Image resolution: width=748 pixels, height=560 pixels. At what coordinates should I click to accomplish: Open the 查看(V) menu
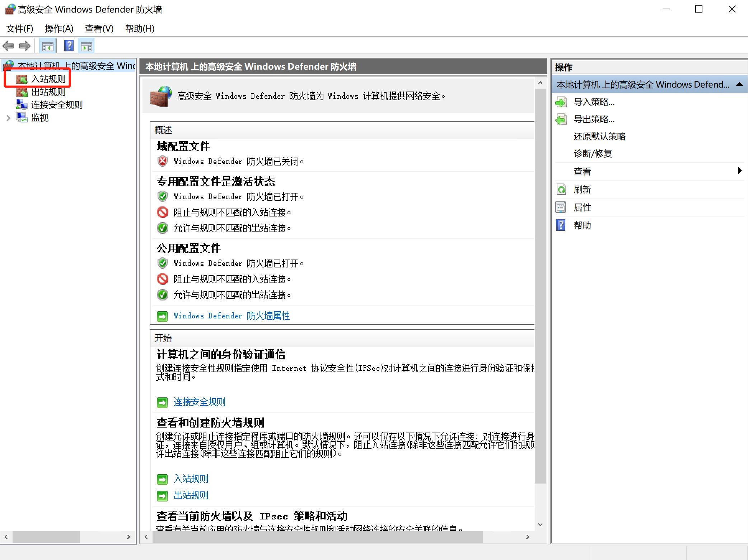[x=99, y=29]
